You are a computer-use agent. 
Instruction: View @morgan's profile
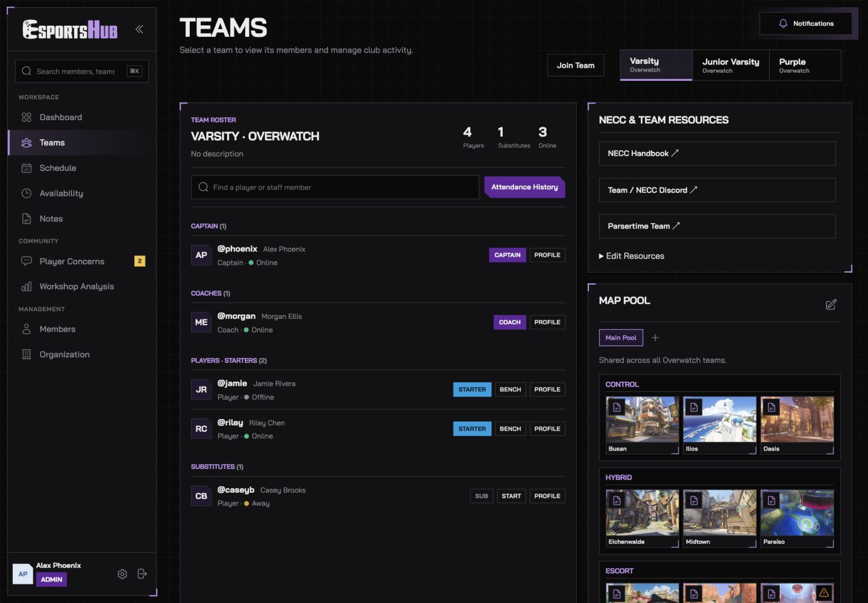[547, 323]
